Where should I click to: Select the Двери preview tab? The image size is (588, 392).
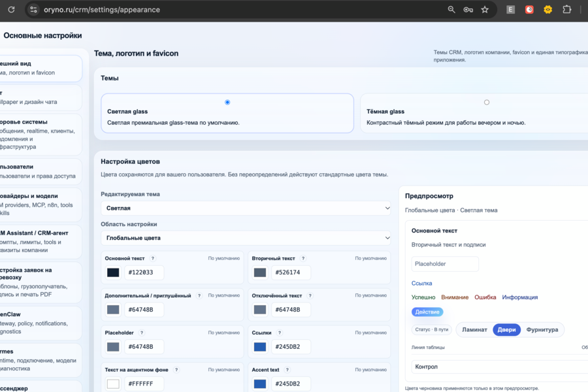(x=506, y=330)
